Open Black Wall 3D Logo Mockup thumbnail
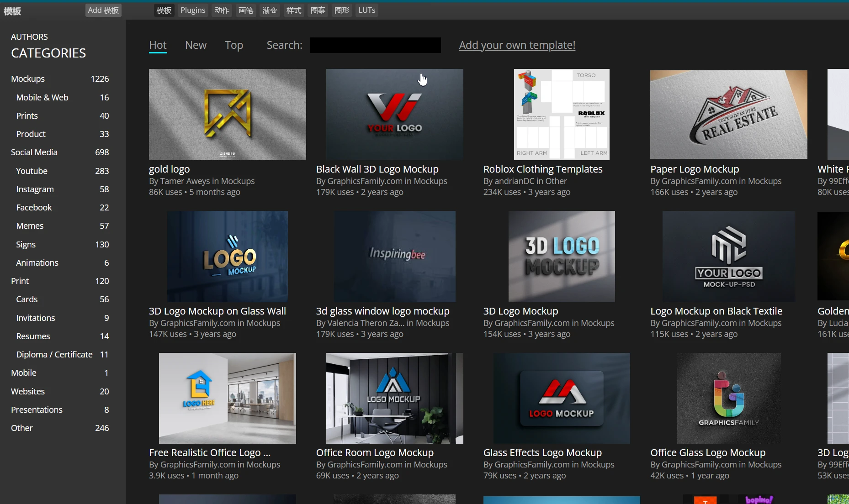This screenshot has width=849, height=504. [x=395, y=115]
